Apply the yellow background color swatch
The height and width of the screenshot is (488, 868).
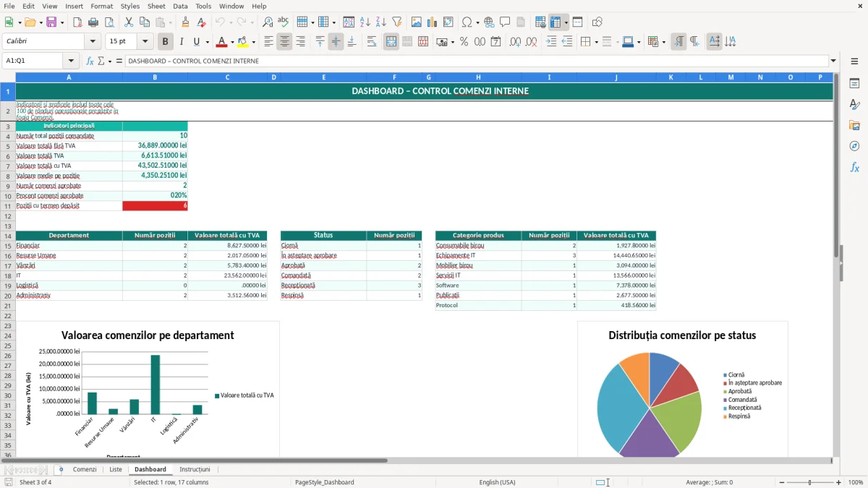click(x=243, y=42)
